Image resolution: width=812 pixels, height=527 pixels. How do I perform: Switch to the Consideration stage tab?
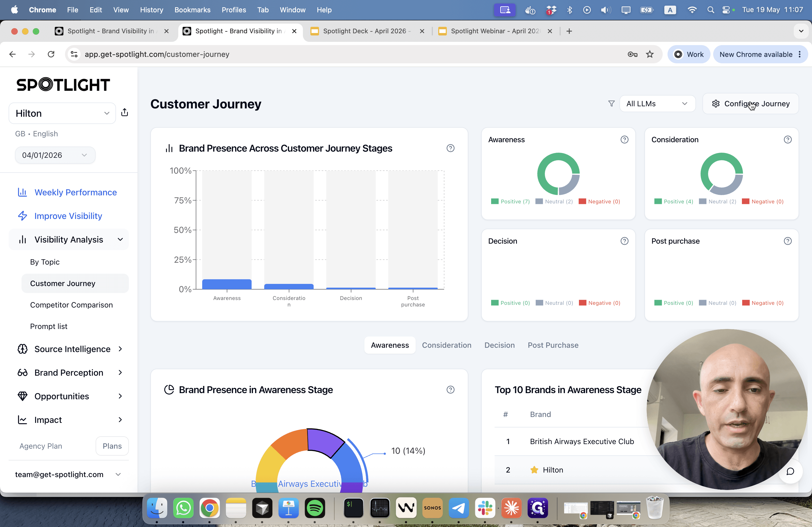(x=447, y=345)
